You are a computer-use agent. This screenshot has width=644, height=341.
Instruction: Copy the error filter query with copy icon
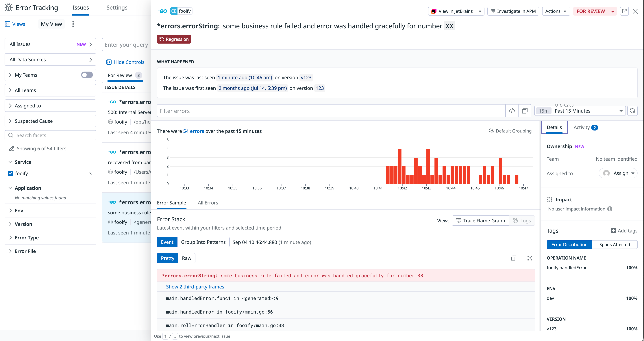(525, 111)
